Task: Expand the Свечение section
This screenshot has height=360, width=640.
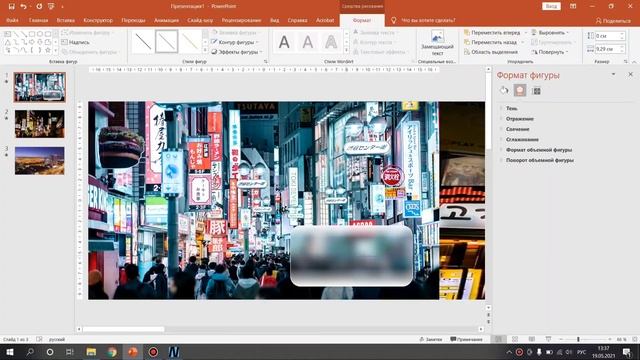Action: (518, 129)
